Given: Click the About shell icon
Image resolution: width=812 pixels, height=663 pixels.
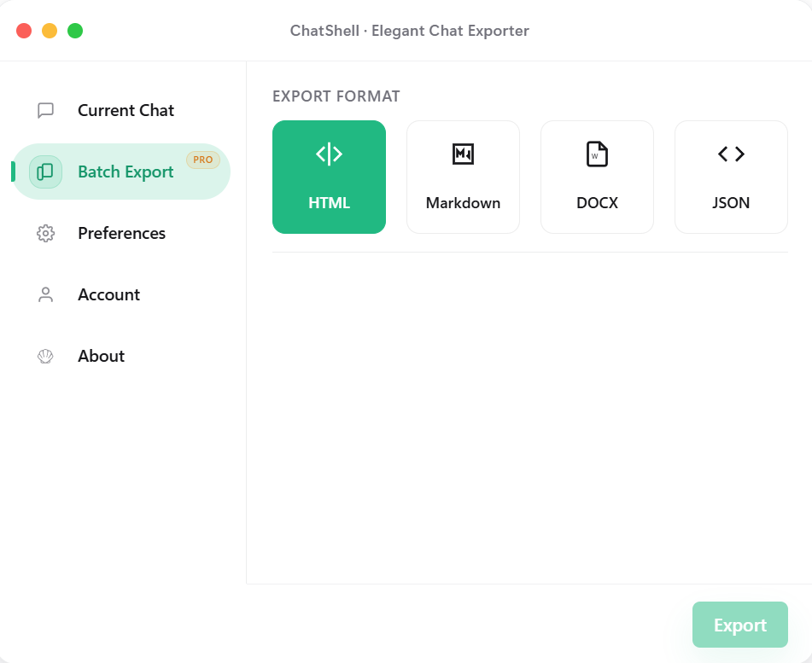Looking at the screenshot, I should pos(45,356).
